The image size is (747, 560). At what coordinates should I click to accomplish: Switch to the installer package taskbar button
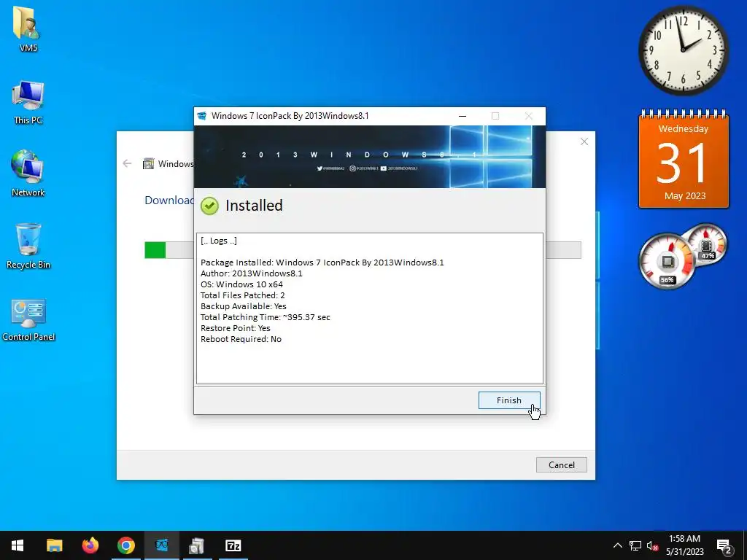(x=197, y=545)
